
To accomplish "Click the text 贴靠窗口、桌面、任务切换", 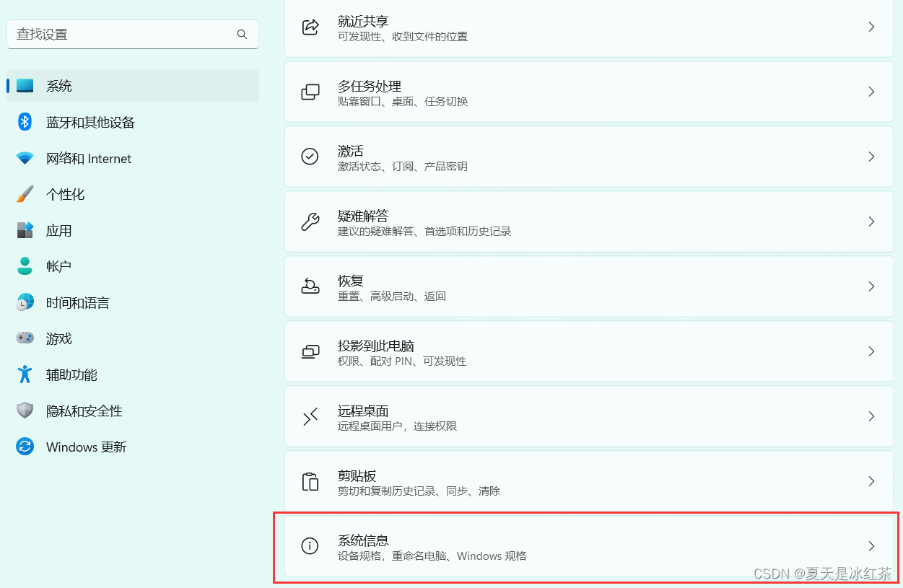I will [x=403, y=102].
